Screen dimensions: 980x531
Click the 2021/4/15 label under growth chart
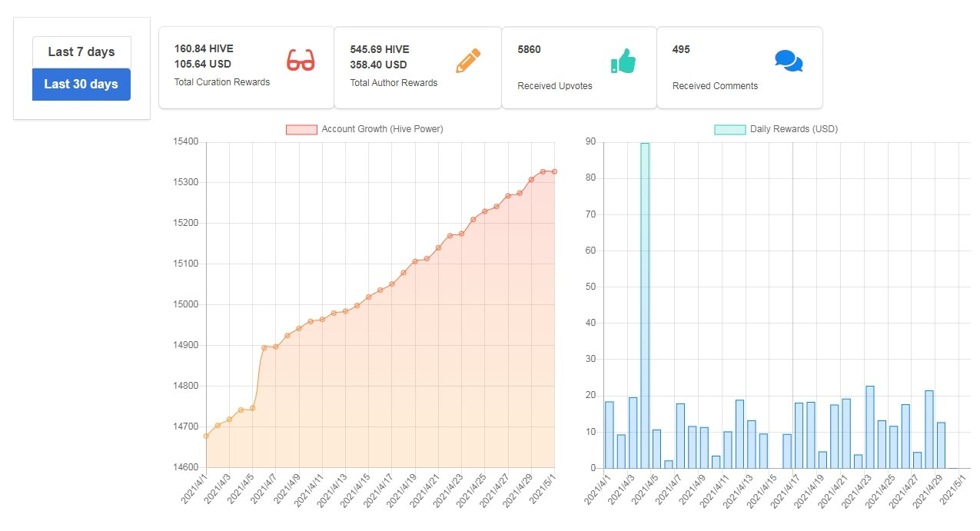(356, 490)
